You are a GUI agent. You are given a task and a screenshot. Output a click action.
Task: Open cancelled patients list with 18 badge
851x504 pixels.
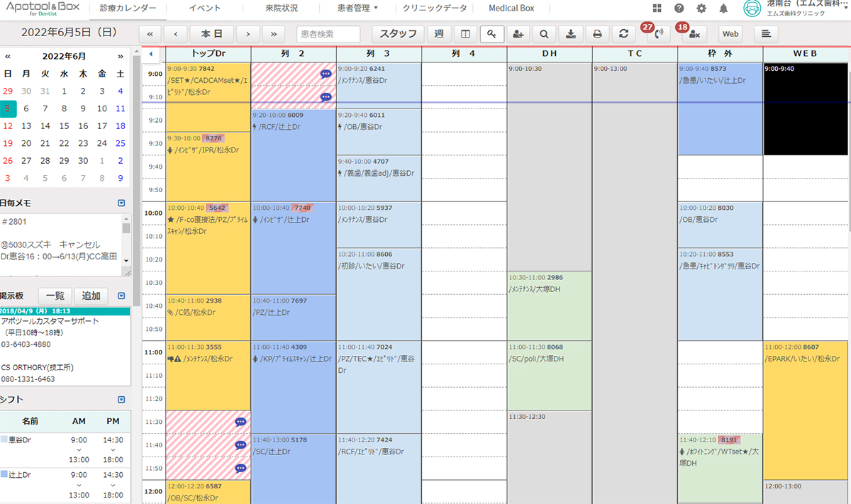coord(695,33)
